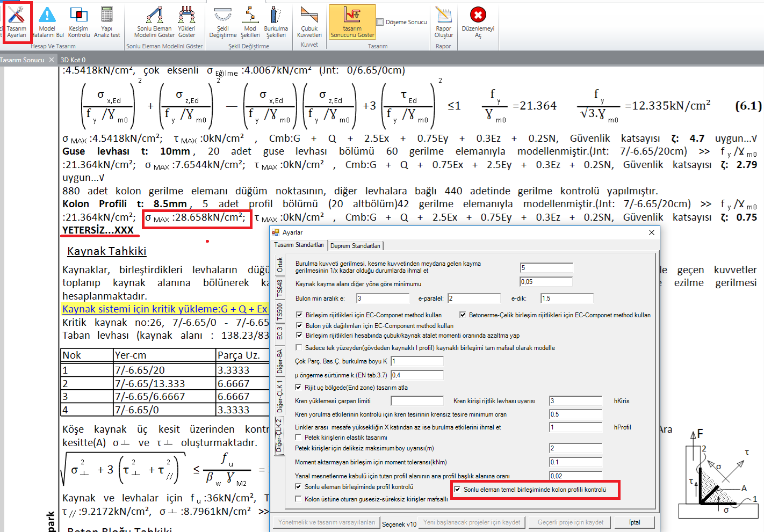Uncheck Rijit uç bölgede tasarım atla
The height and width of the screenshot is (532, 764).
coord(299,388)
